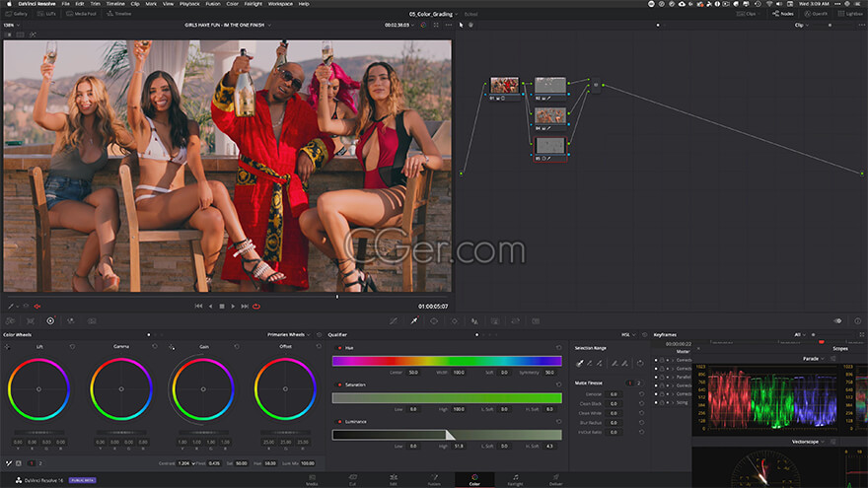Open the Fusion menu

[213, 4]
